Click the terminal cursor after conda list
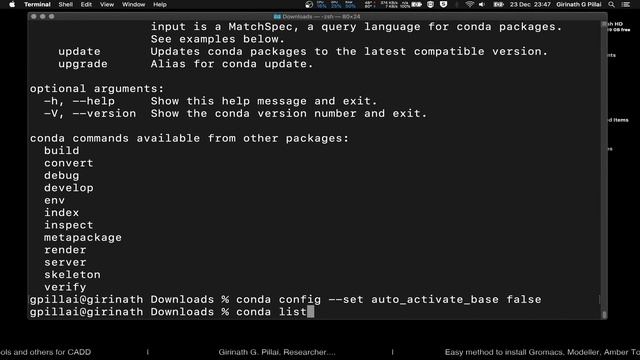Viewport: 640px width, 360px height. click(x=311, y=312)
